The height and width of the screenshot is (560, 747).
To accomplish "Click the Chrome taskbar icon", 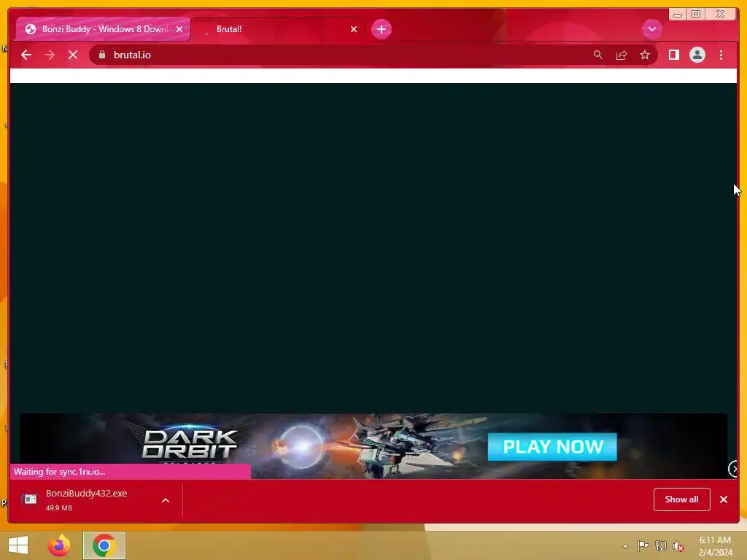I will [104, 545].
